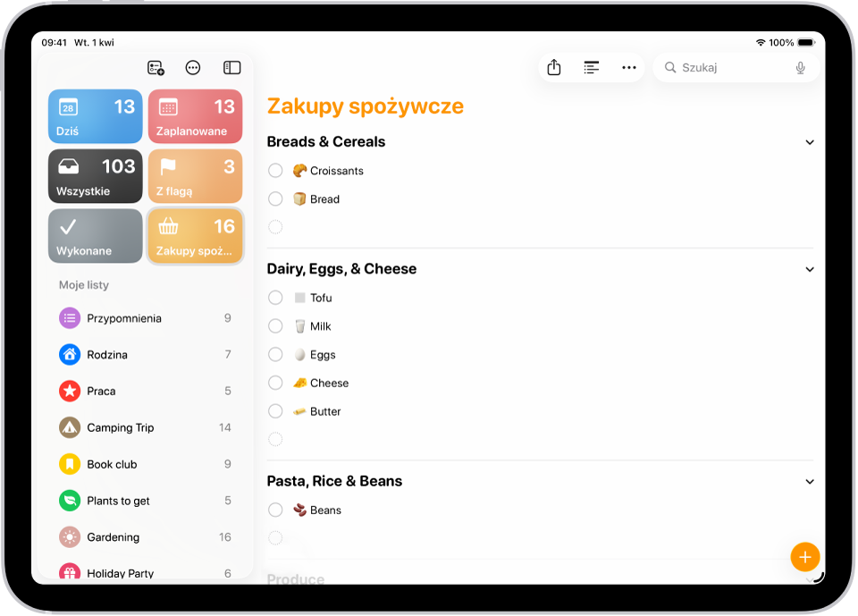Open the More ellipsis icon near search
The width and height of the screenshot is (858, 616).
pos(628,67)
